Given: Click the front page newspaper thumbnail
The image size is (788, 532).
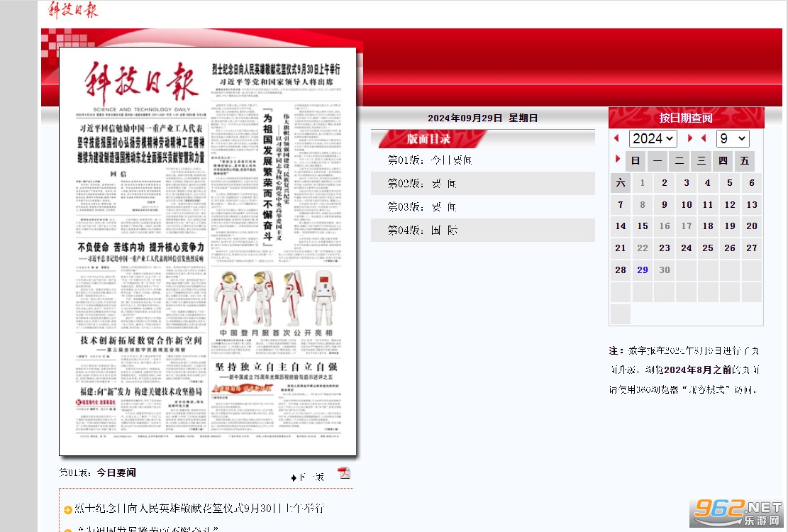Looking at the screenshot, I should [208, 251].
